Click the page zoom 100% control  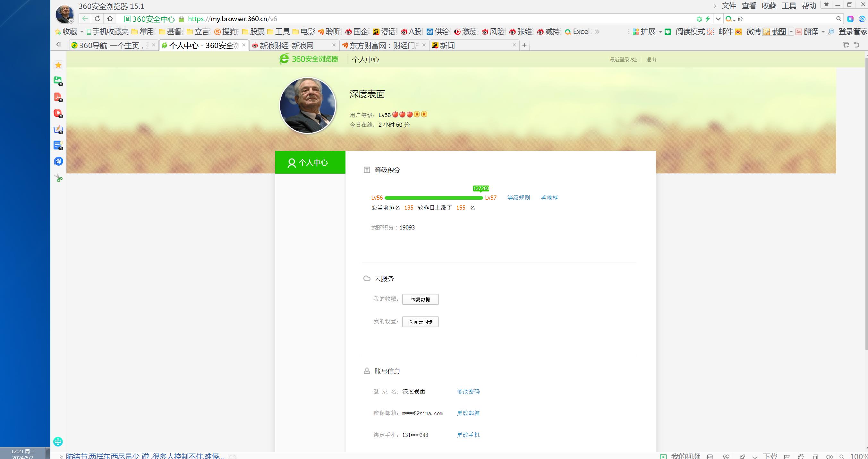pyautogui.click(x=859, y=456)
